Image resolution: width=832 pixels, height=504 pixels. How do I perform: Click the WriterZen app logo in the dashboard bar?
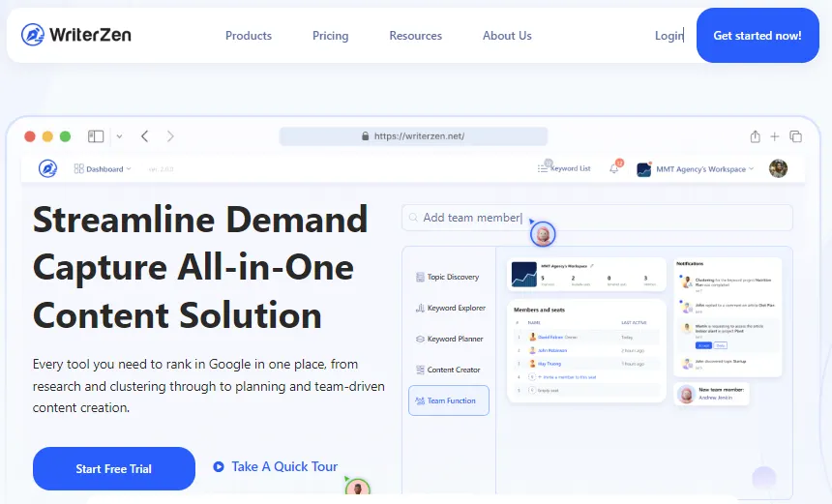pyautogui.click(x=47, y=168)
